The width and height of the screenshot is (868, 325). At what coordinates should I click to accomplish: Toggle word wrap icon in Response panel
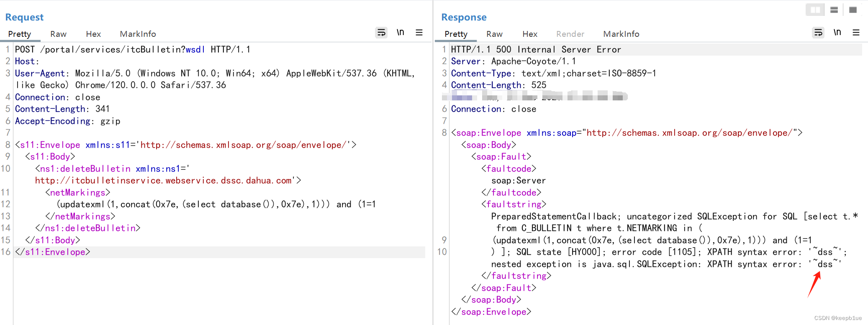click(818, 33)
